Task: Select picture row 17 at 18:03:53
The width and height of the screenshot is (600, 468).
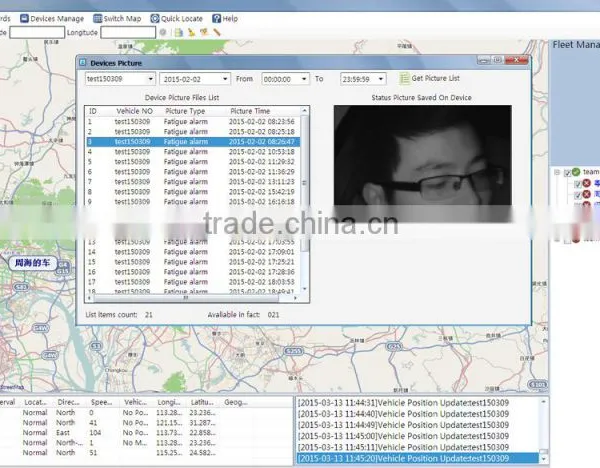Action: pyautogui.click(x=193, y=282)
